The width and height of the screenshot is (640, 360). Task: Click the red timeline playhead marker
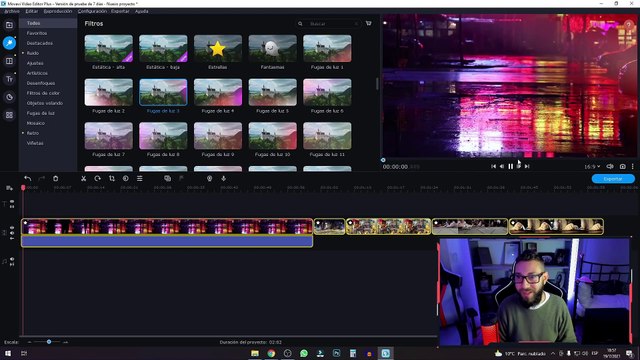coord(23,187)
